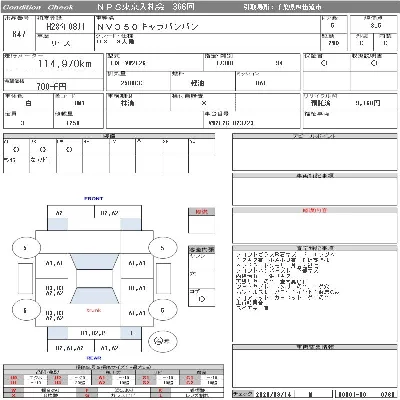400x400 pixels.
Task: Click the front-left tire circle marked 5
Action: [x=26, y=248]
